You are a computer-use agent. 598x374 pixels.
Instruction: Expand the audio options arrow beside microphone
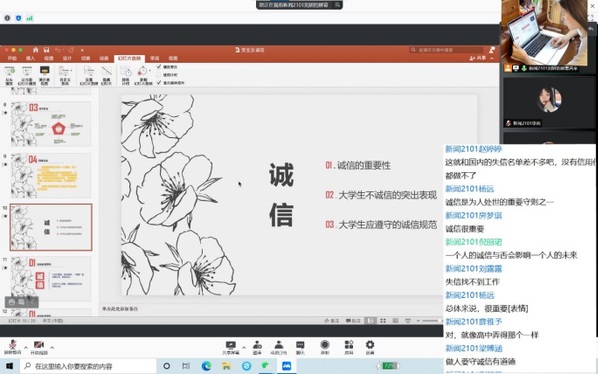pos(26,347)
